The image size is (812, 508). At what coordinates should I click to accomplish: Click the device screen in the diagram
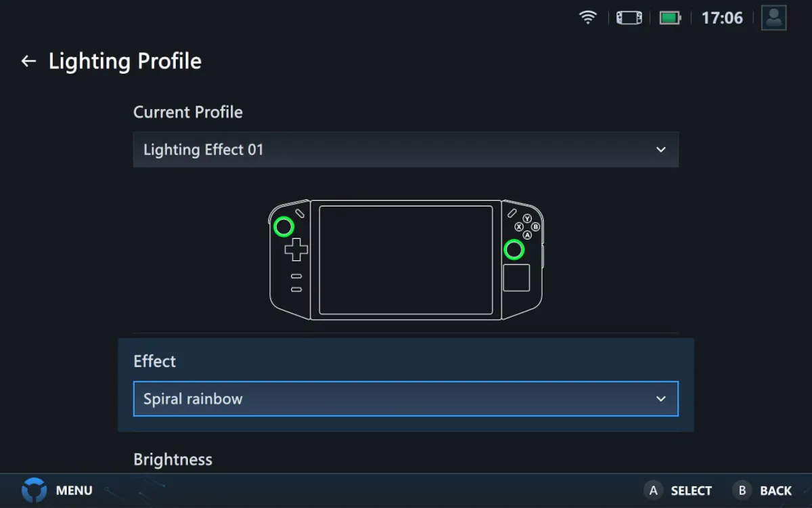[406, 260]
